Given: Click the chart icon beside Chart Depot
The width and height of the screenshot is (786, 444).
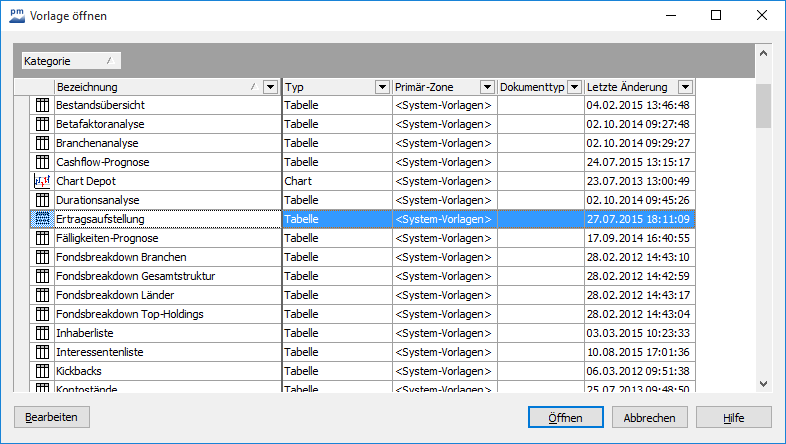Looking at the screenshot, I should point(42,181).
